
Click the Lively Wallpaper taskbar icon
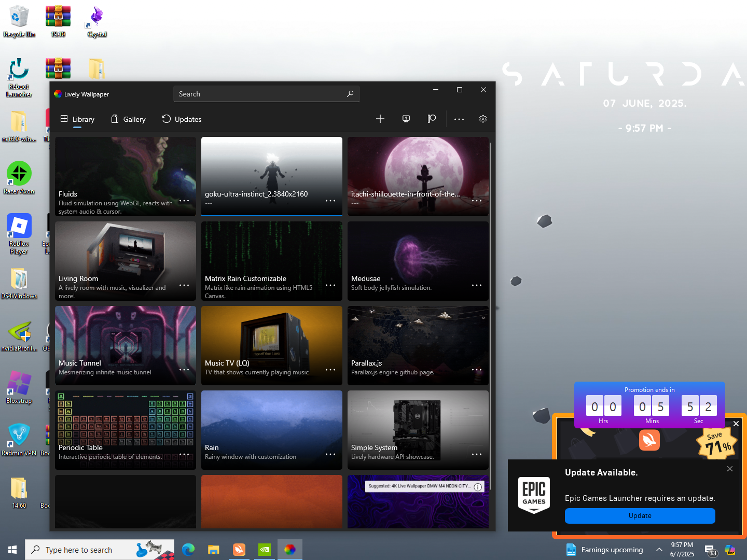pyautogui.click(x=290, y=550)
